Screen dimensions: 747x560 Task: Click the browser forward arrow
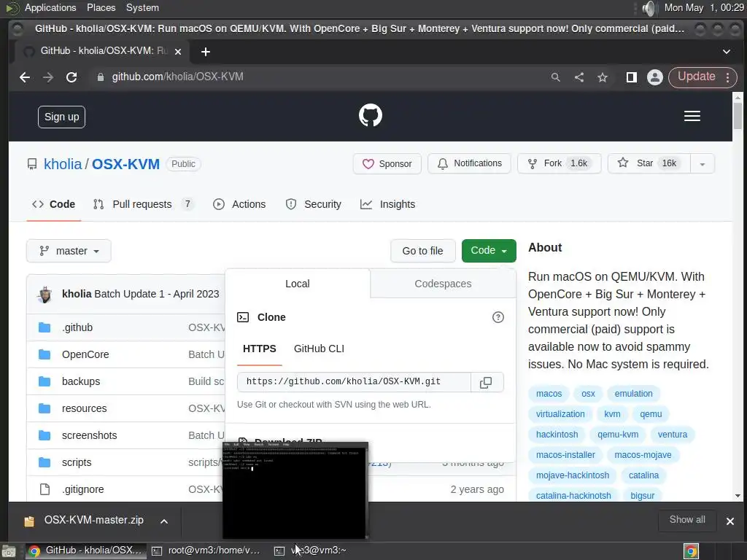(48, 77)
